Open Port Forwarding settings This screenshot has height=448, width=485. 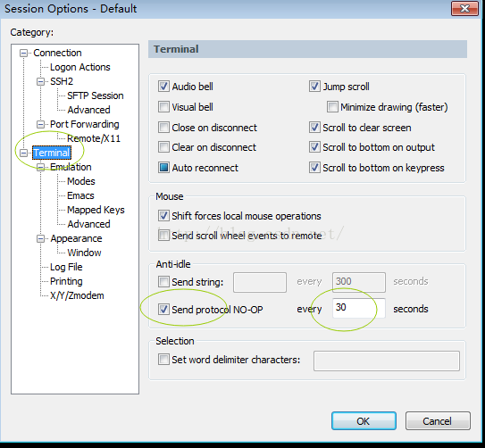[85, 124]
